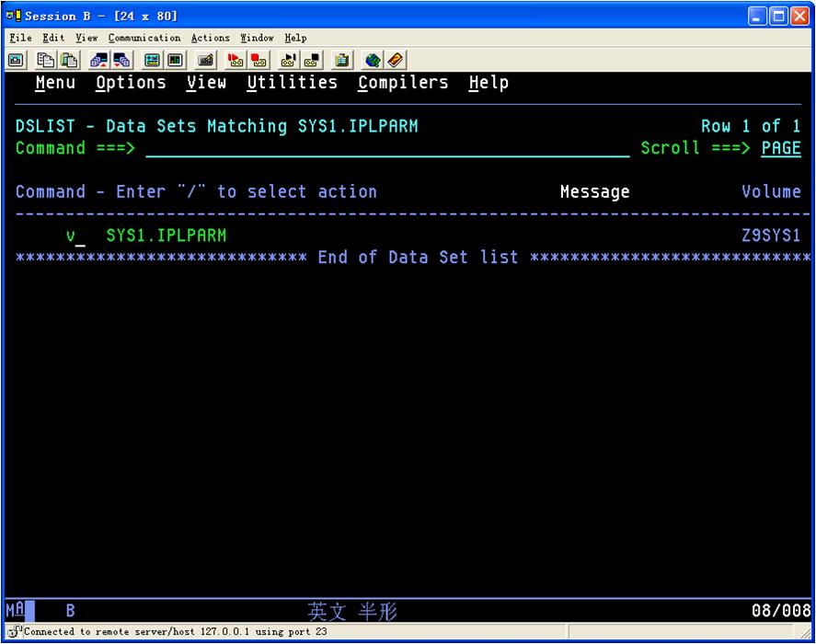The image size is (816, 644).
Task: Open the Help Index book icon
Action: tap(396, 61)
